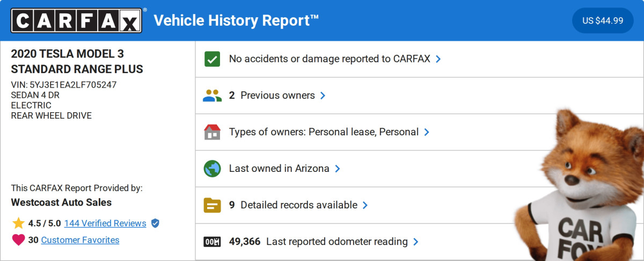Expand the Detailed records available chevron

coord(365,205)
